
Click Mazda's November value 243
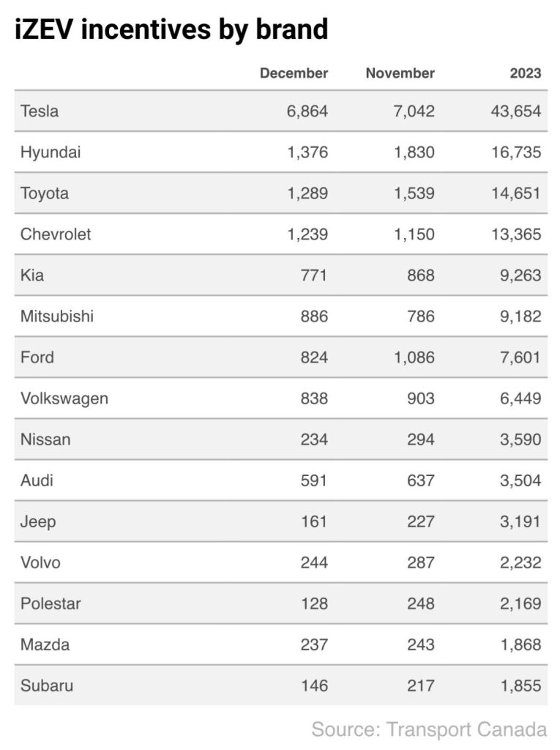[x=419, y=645]
